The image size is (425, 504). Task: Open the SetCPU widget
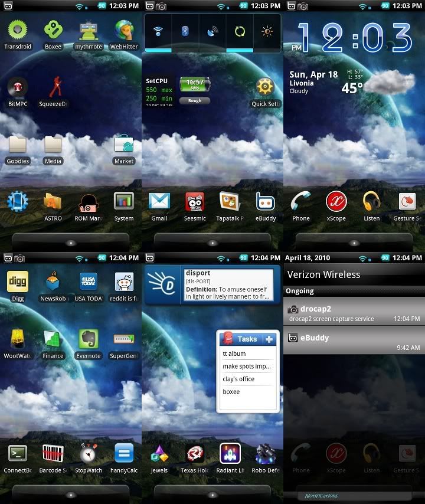tap(159, 91)
